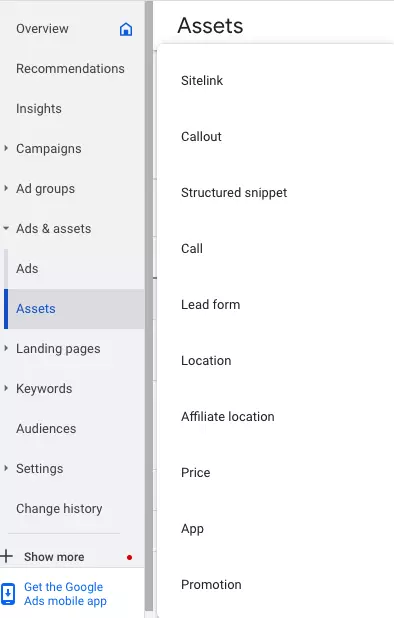Expand the Landing pages arrow
The image size is (394, 618).
click(6, 348)
